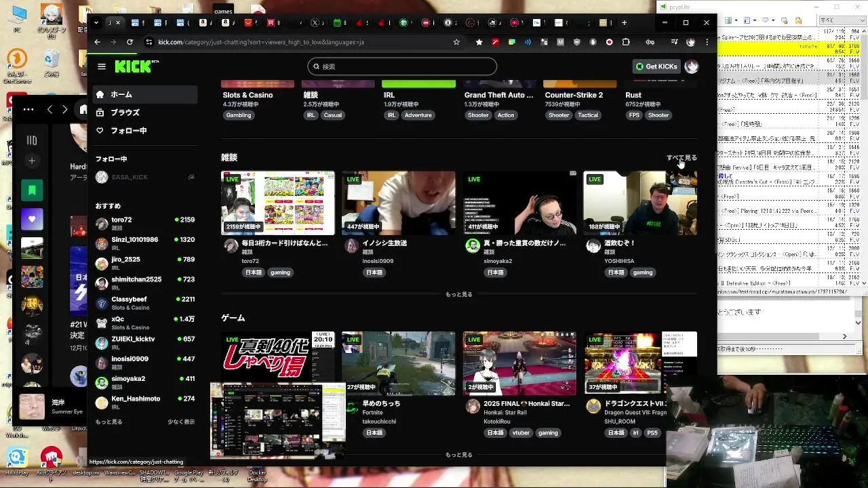Open Sinzi_10101986 recommended channel
868x488 pixels.
[x=145, y=243]
